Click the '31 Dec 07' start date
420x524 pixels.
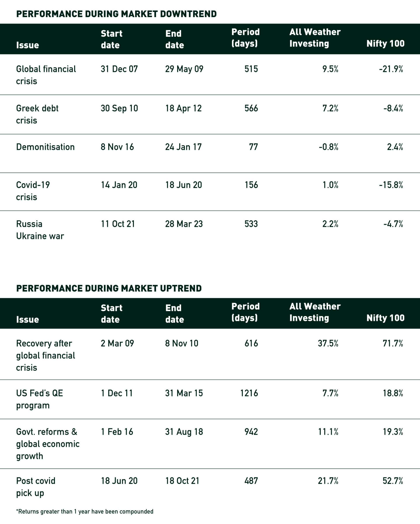(119, 69)
